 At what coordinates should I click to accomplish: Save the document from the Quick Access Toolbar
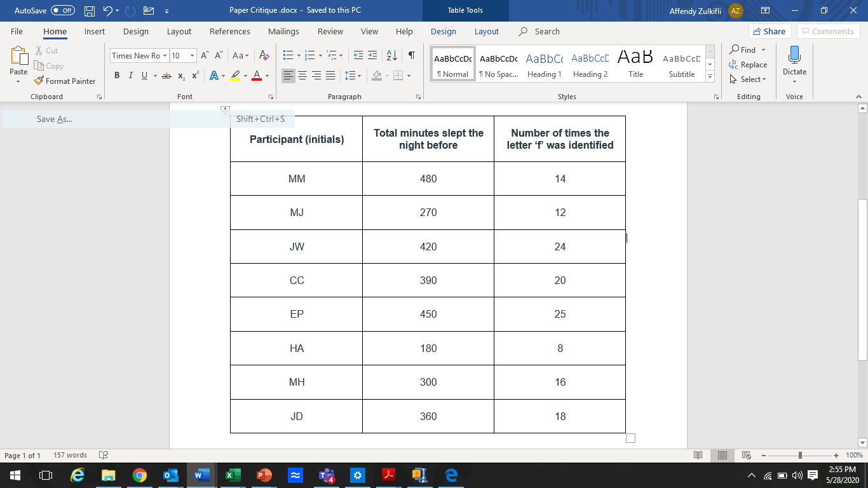[x=90, y=11]
